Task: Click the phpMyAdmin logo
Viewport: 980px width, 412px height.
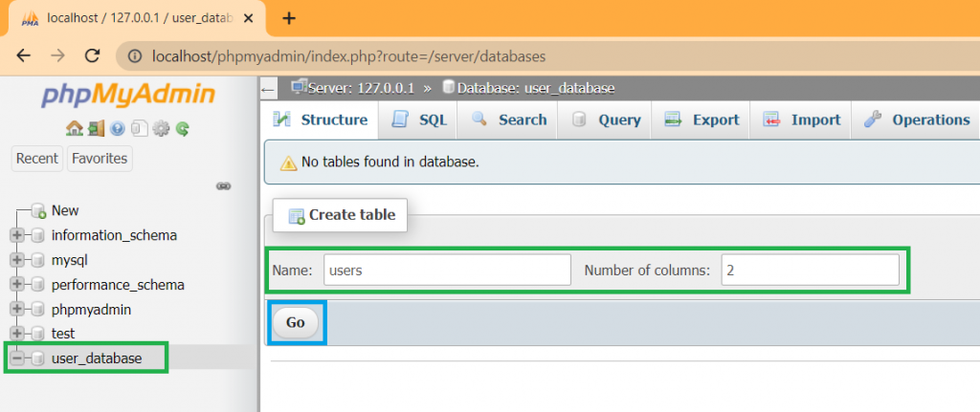Action: pyautogui.click(x=128, y=95)
